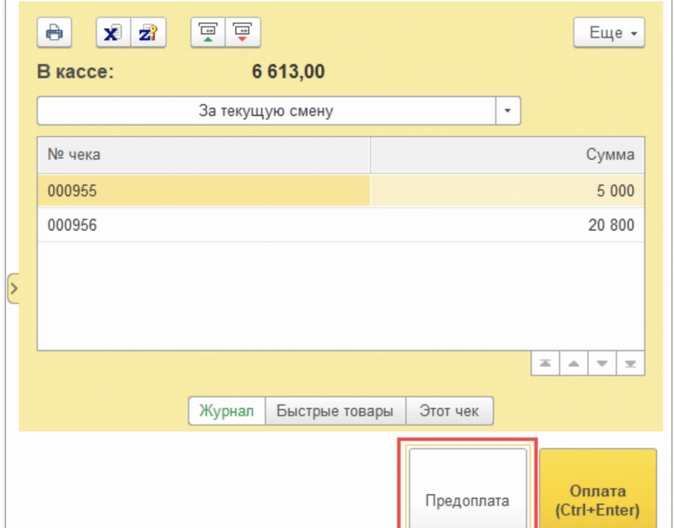Move up one row in receipt list
This screenshot has height=528, width=674.
[573, 364]
